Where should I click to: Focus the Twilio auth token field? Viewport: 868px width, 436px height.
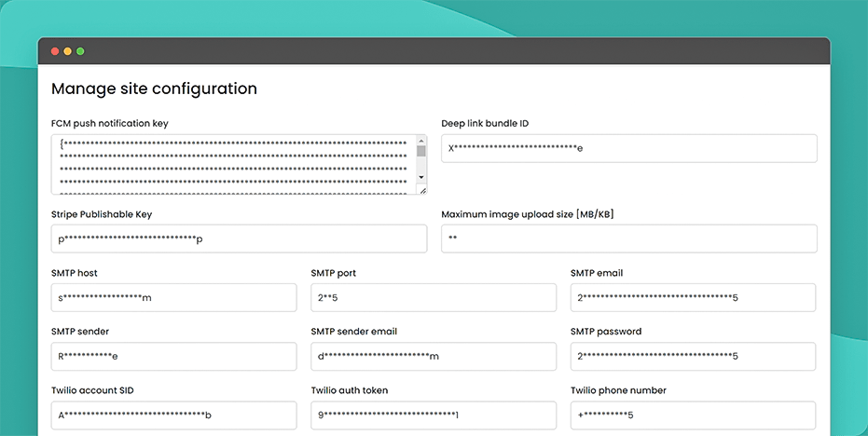click(434, 415)
